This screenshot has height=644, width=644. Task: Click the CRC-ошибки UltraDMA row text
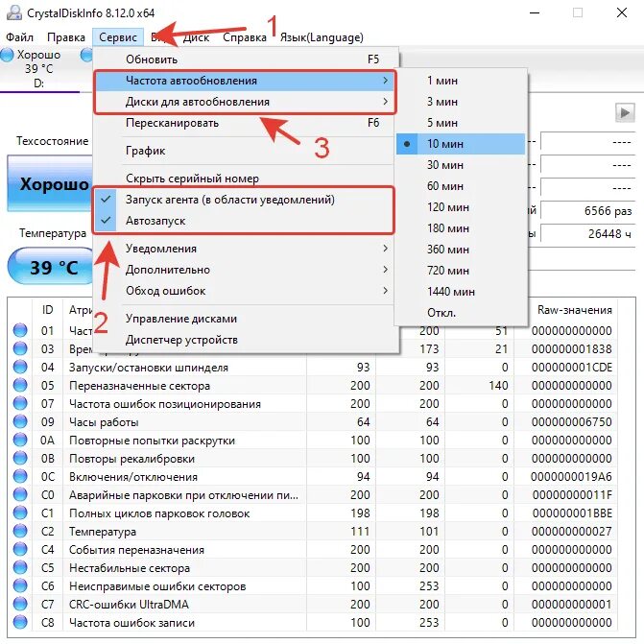129,605
